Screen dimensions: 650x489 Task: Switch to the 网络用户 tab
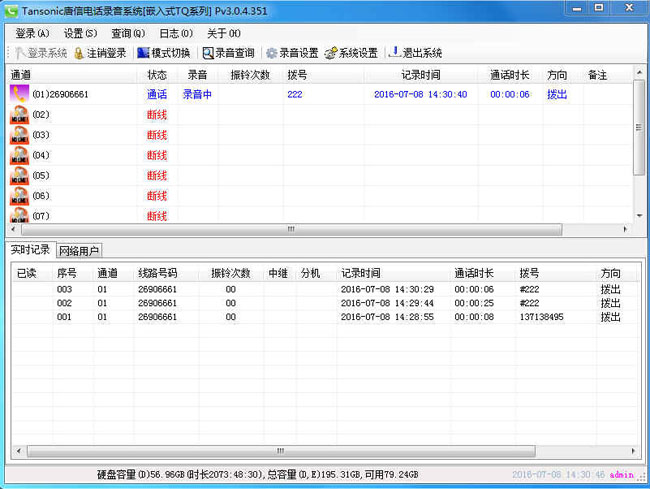[x=80, y=250]
